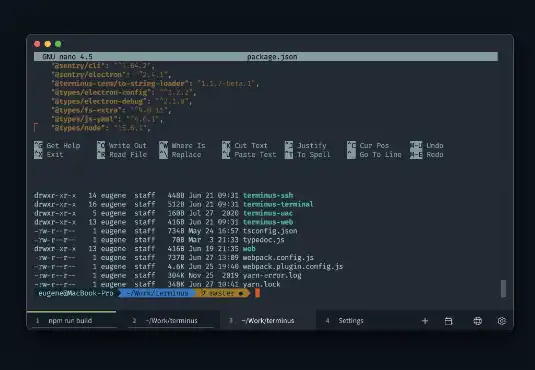Click the terminus-terminal directory name
Viewport: 535px width, 370px height.
278,204
